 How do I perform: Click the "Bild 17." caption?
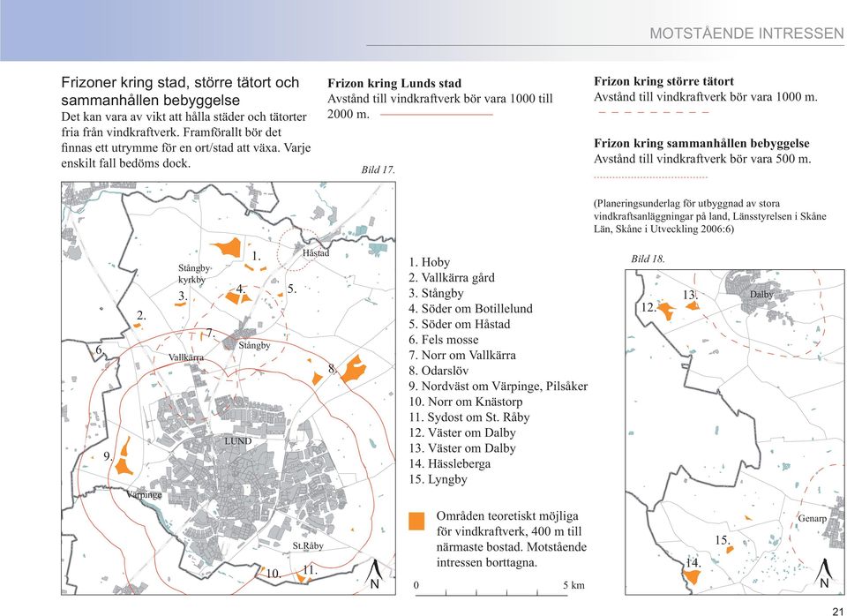379,169
